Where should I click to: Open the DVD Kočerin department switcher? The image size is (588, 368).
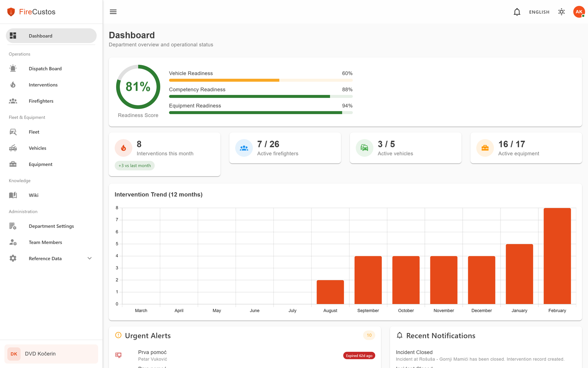[x=51, y=354]
